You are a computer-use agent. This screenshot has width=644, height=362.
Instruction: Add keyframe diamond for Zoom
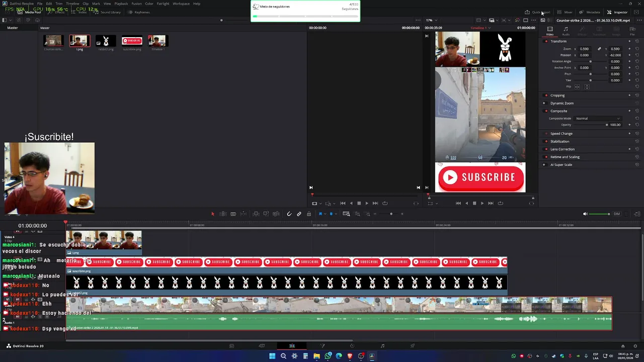[x=629, y=49]
